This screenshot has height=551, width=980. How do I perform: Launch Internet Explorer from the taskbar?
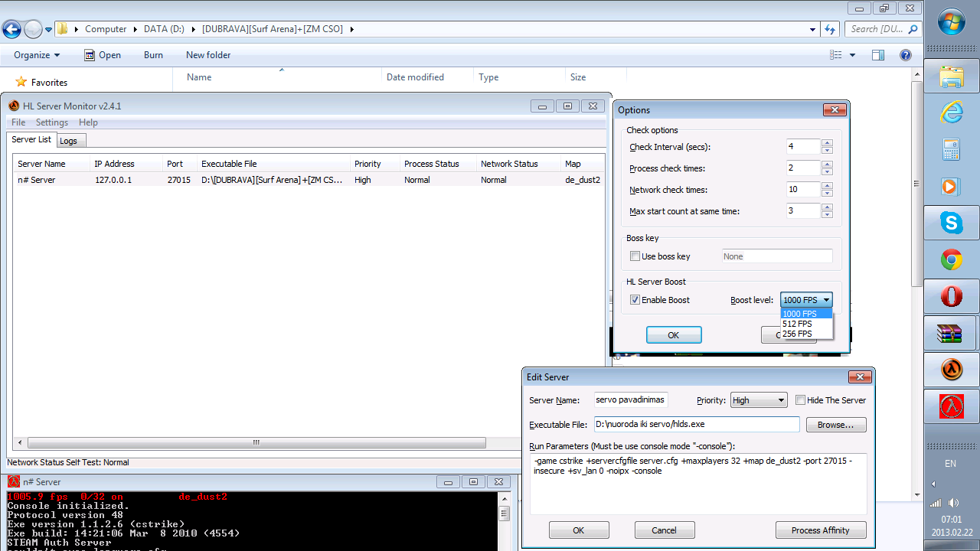coord(952,113)
